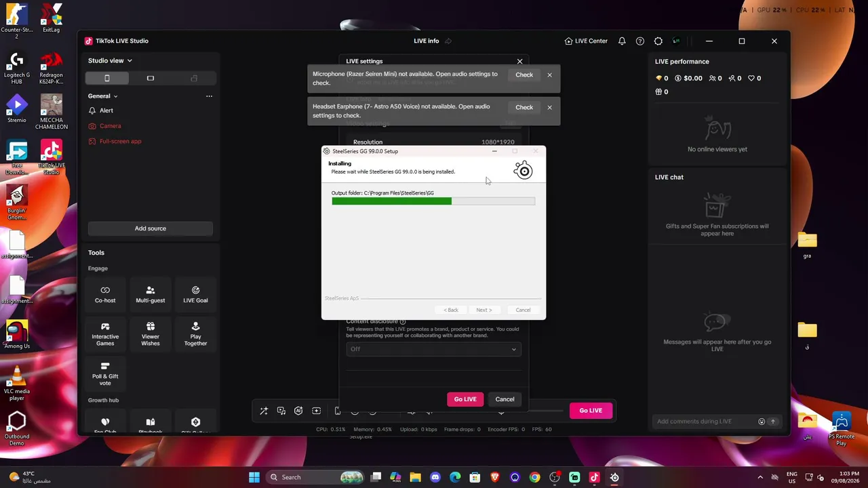Screen dimensions: 868x488
Task: Click the AI assistant icon in bottom toolbar
Action: click(298, 411)
